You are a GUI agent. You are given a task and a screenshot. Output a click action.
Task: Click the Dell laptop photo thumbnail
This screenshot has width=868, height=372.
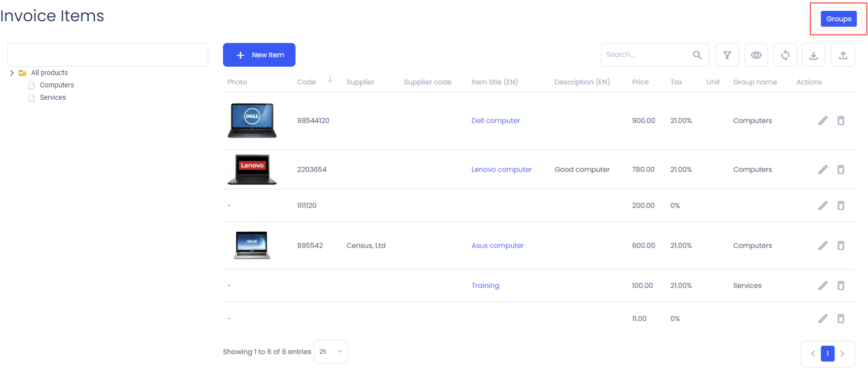(x=252, y=121)
